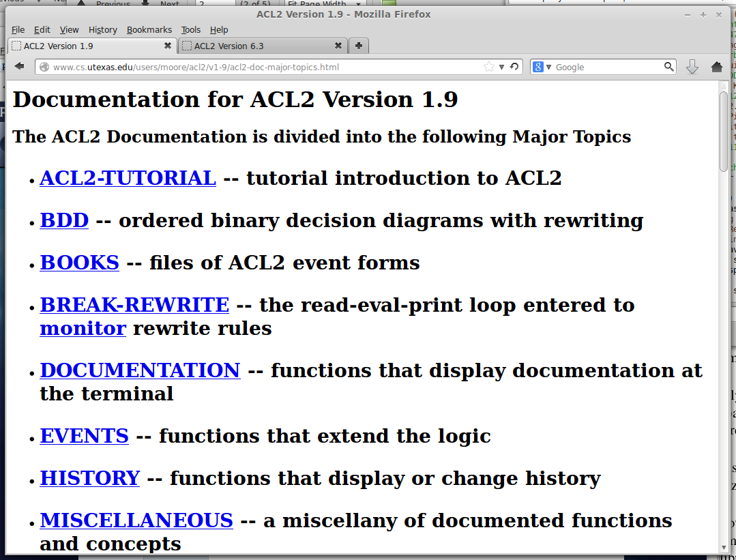Bookmark this page with the star icon
The width and height of the screenshot is (736, 560).
click(x=488, y=67)
